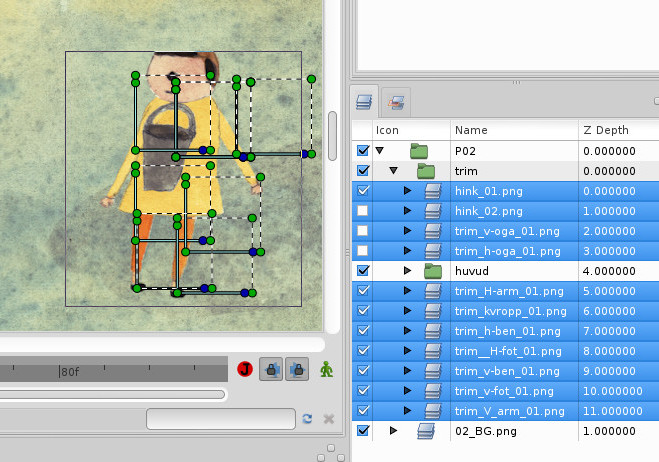This screenshot has height=462, width=659.
Task: Collapse the P02 group
Action: tap(380, 151)
